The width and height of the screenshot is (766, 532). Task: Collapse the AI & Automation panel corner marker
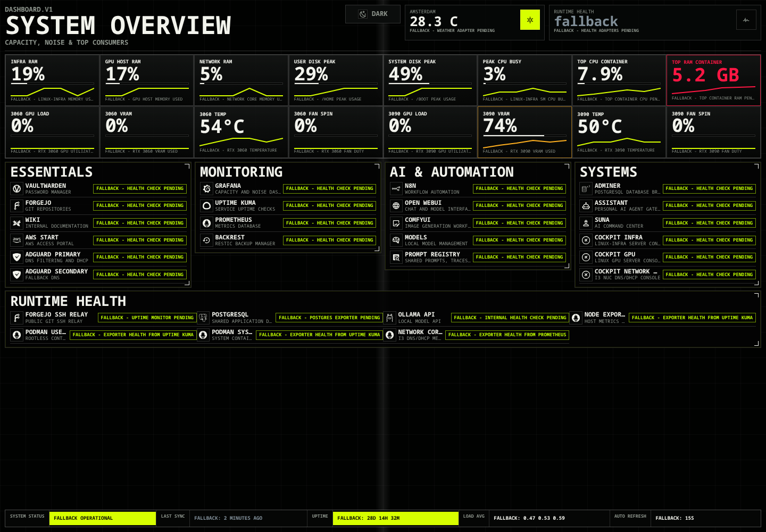567,167
